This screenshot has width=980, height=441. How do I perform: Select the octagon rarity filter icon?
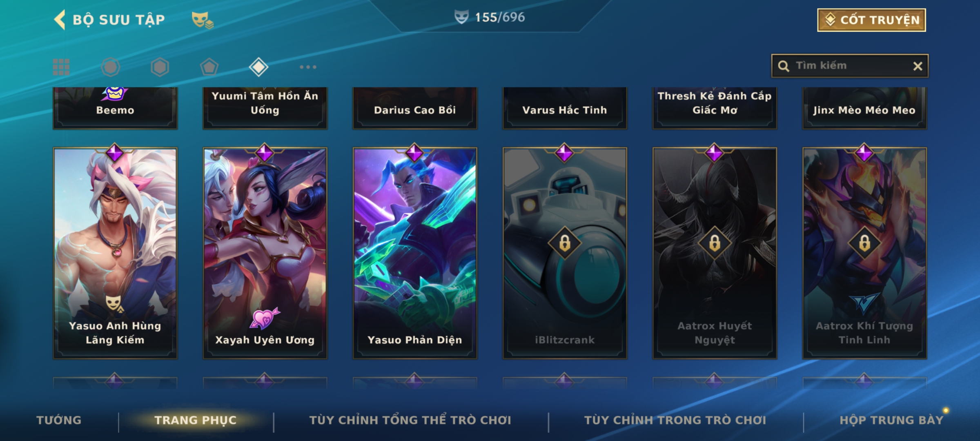(x=110, y=67)
